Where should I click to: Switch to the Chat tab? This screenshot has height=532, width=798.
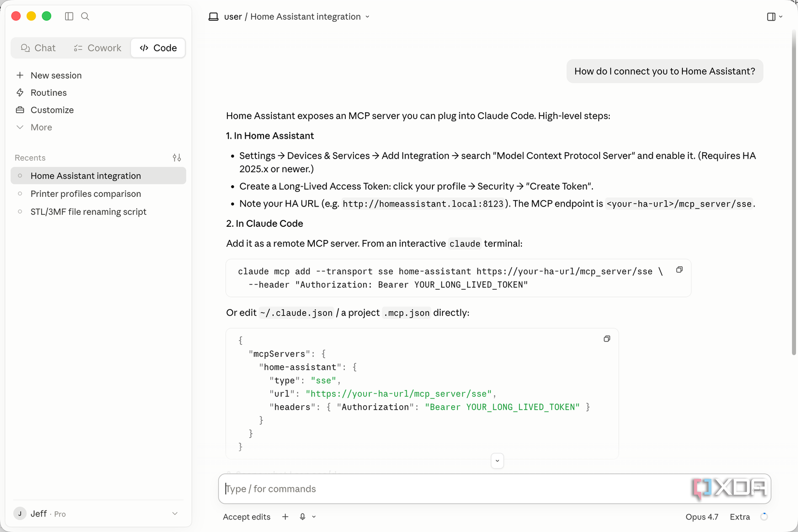(x=38, y=48)
